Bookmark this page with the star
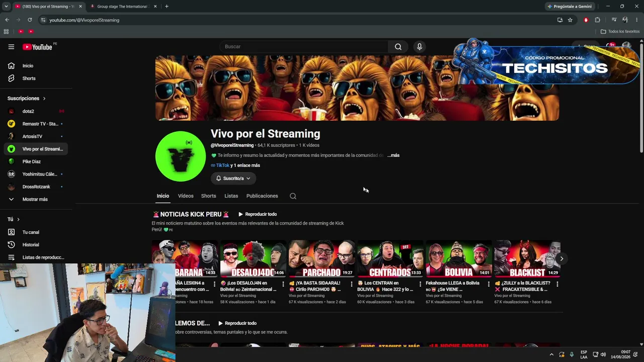Image resolution: width=644 pixels, height=362 pixels. pos(570,20)
